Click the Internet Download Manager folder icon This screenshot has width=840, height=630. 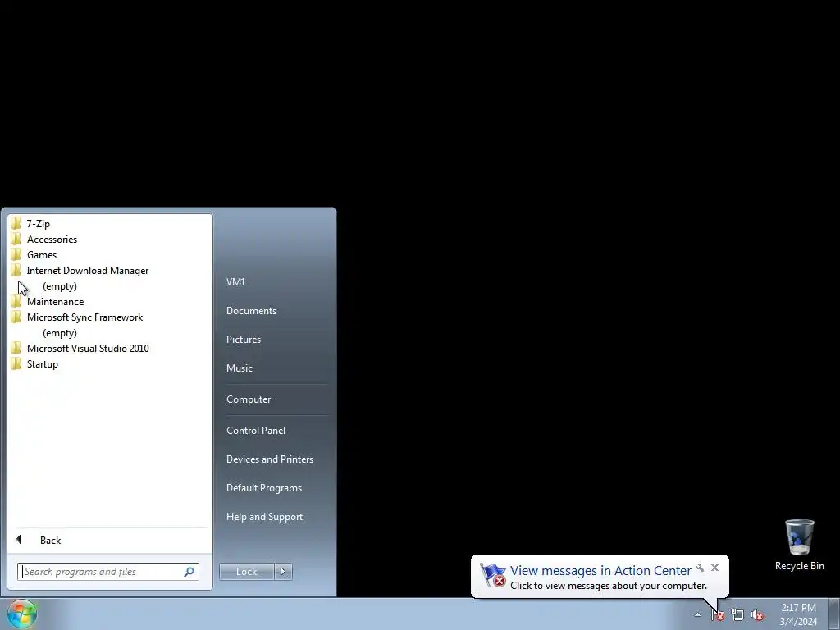pos(16,270)
